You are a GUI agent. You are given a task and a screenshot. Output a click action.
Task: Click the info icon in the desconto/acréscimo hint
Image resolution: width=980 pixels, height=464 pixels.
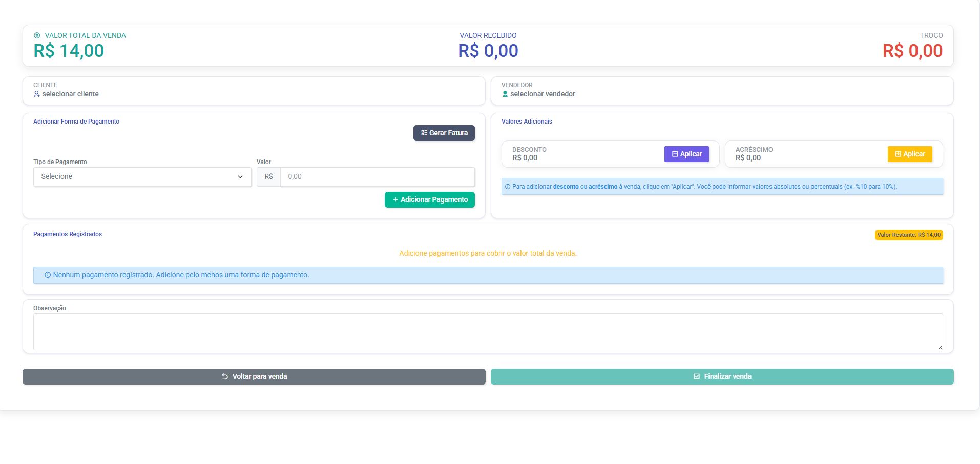[508, 187]
